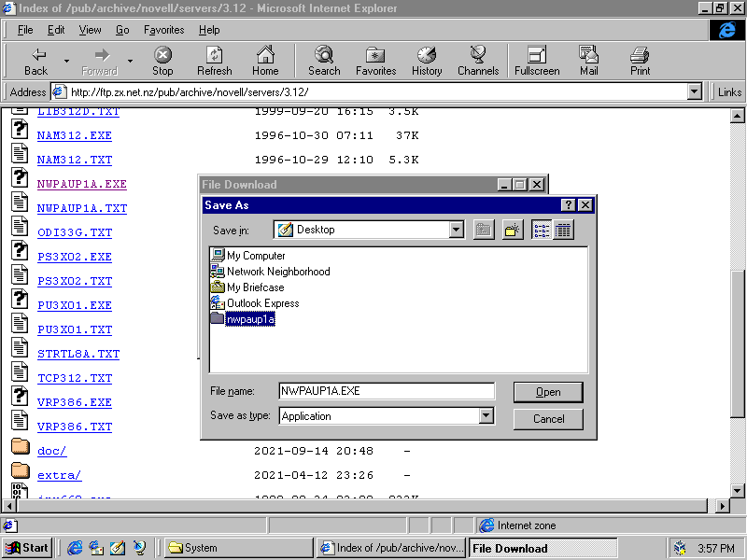Image resolution: width=747 pixels, height=560 pixels.
Task: Click the Links toolbar label
Action: (x=729, y=91)
